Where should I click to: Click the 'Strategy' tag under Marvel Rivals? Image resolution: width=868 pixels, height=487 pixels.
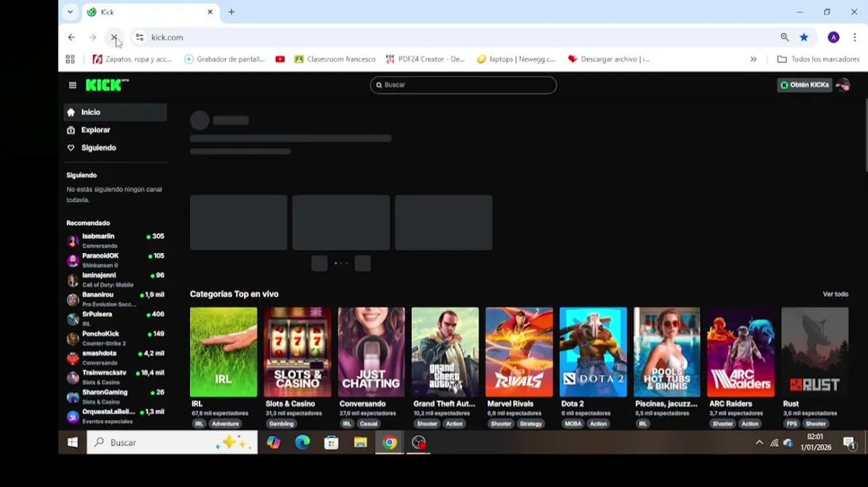point(531,424)
